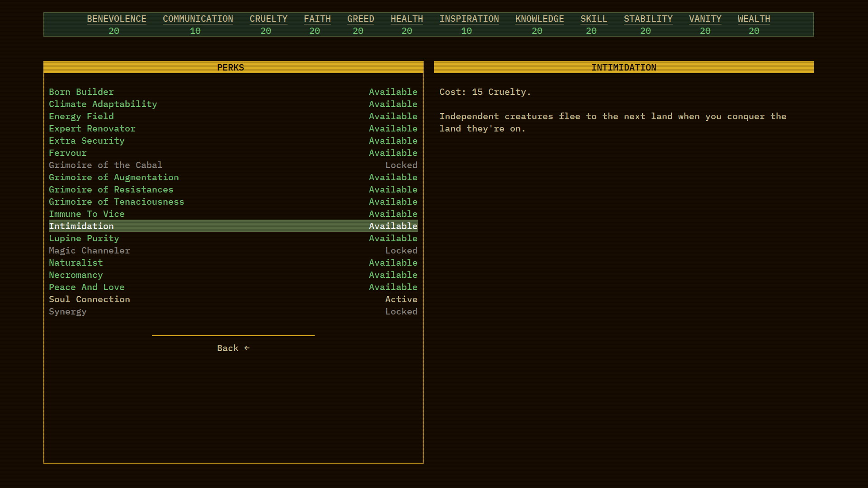Click the Benevolence stat header
Screen dimensions: 868x488
click(x=117, y=19)
